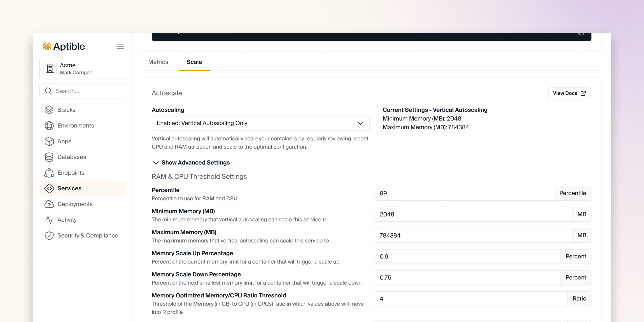Click the Aptible logo icon
The height and width of the screenshot is (322, 644).
(47, 46)
